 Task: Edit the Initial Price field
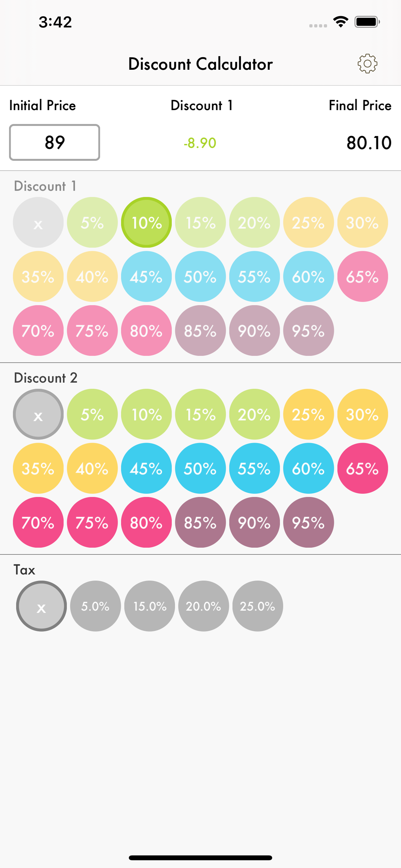coord(54,142)
